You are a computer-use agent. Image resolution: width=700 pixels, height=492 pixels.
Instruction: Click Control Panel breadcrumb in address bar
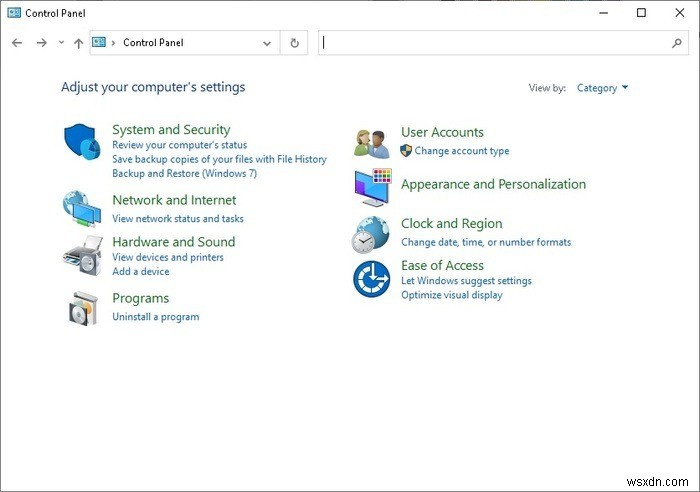click(x=153, y=43)
